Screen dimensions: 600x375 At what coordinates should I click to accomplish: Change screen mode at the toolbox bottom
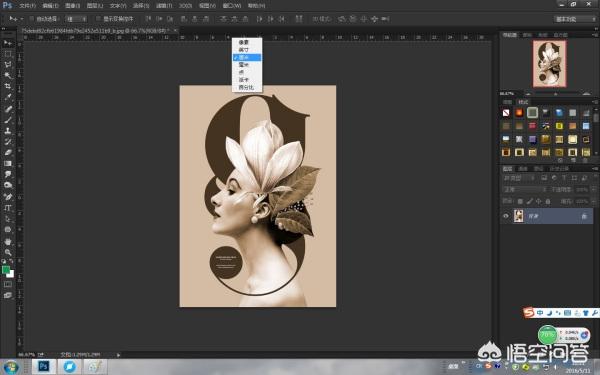(8, 295)
